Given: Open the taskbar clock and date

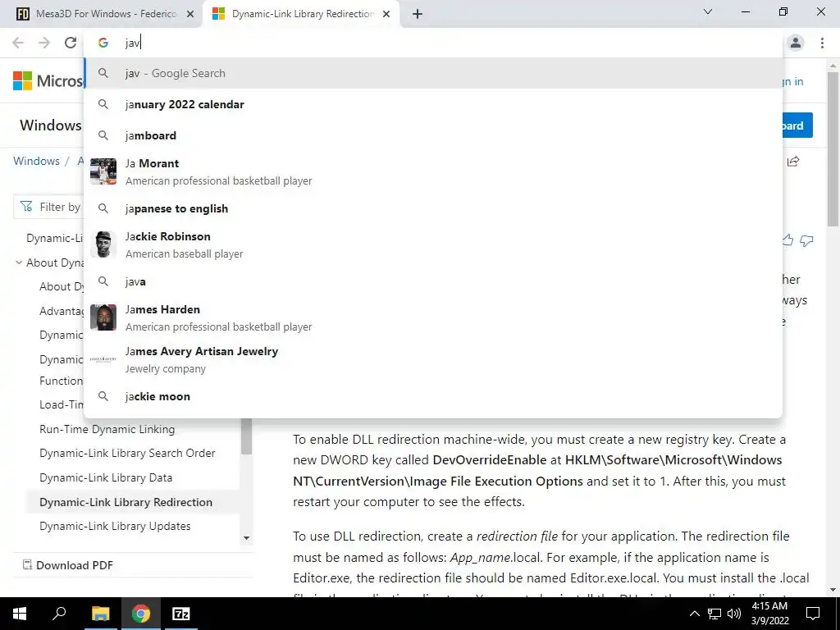Looking at the screenshot, I should (769, 614).
